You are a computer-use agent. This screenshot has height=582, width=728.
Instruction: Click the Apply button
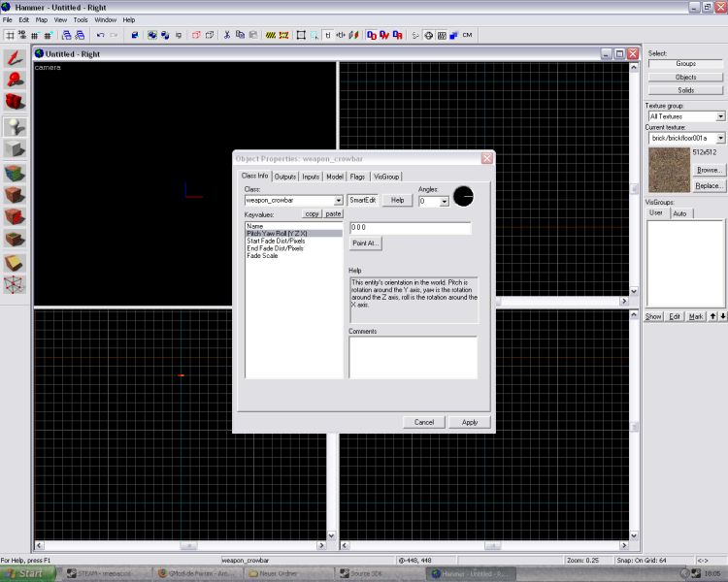tap(470, 422)
